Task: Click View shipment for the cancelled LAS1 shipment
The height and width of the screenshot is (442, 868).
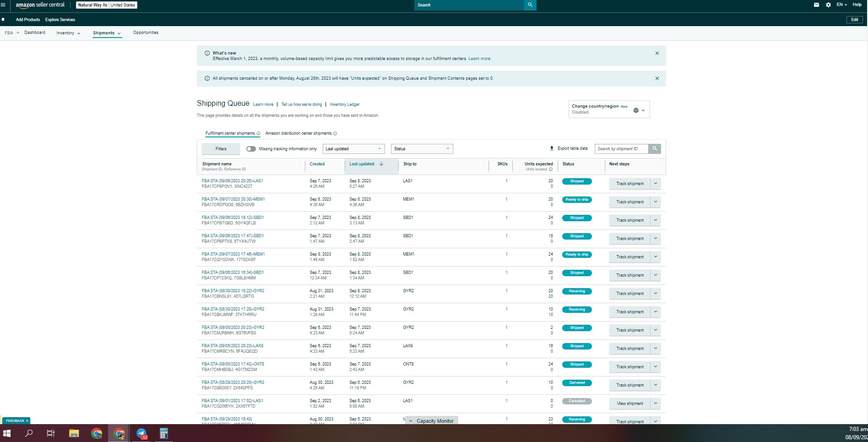Action: point(630,404)
